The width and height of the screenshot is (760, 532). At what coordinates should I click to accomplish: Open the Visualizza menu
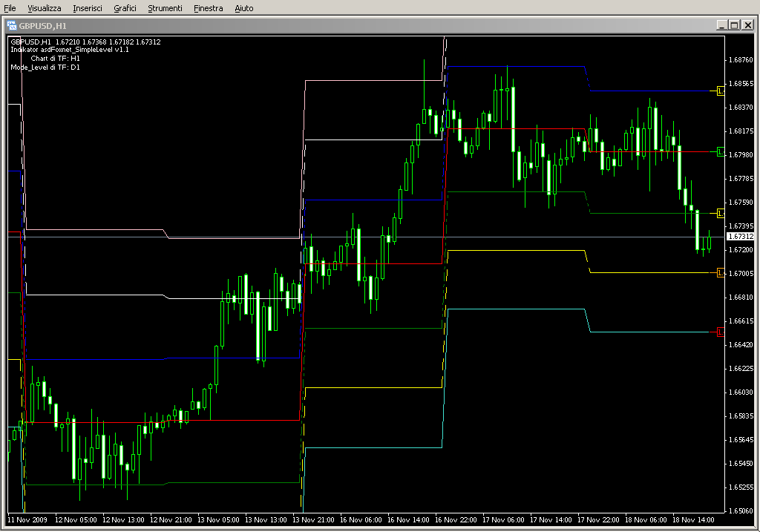[44, 8]
